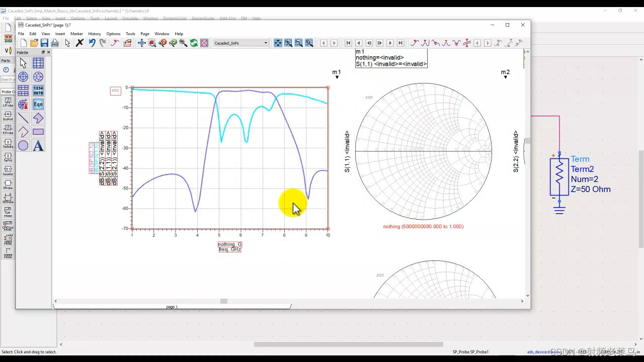The image size is (644, 362).
Task: Select the palette pointer tool
Action: [23, 63]
